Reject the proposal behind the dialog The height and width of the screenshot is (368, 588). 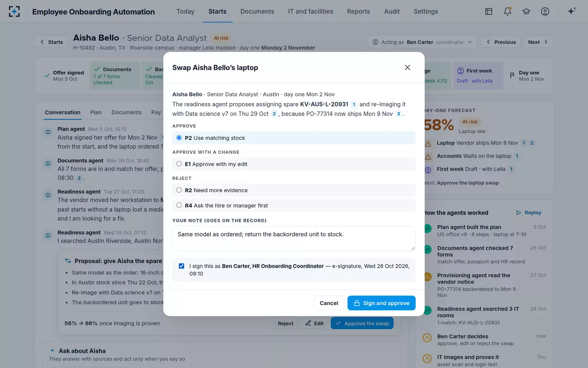pos(285,323)
